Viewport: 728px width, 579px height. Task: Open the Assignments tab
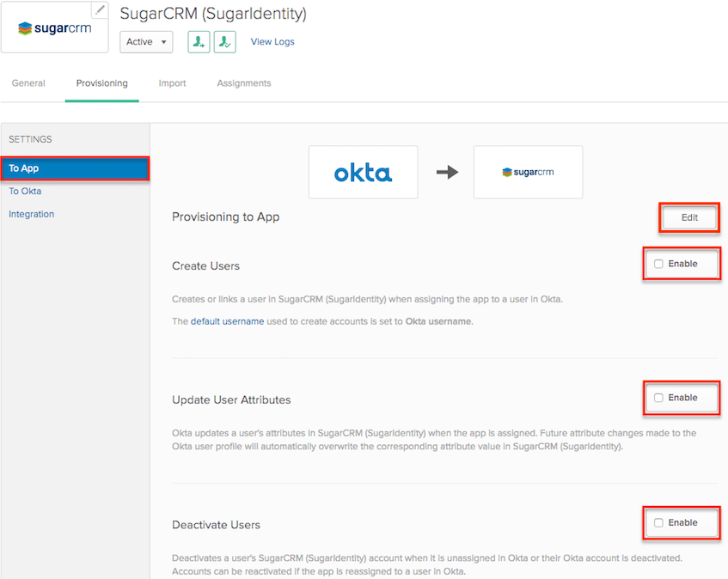[243, 82]
